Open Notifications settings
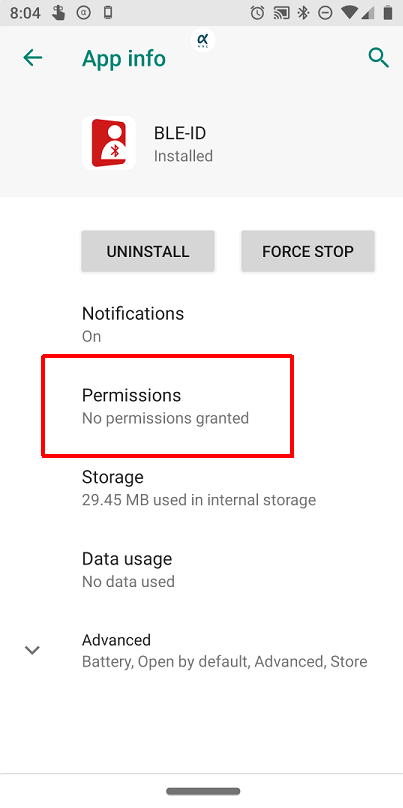This screenshot has width=403, height=808. (202, 324)
